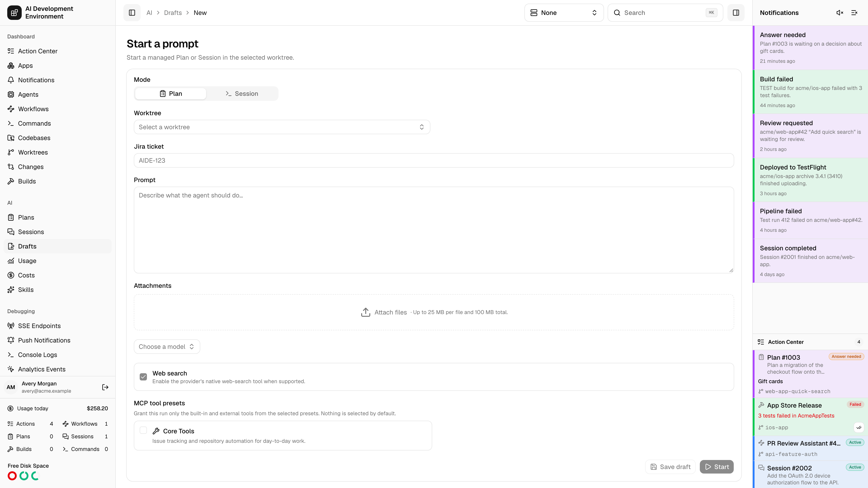Open the None selector in the top bar

click(x=564, y=13)
